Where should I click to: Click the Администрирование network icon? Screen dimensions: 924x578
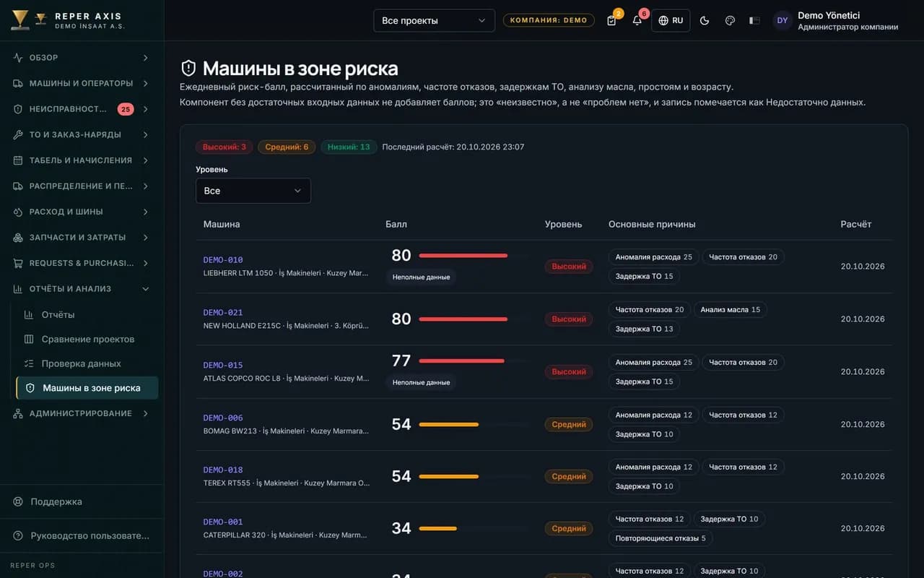point(18,413)
